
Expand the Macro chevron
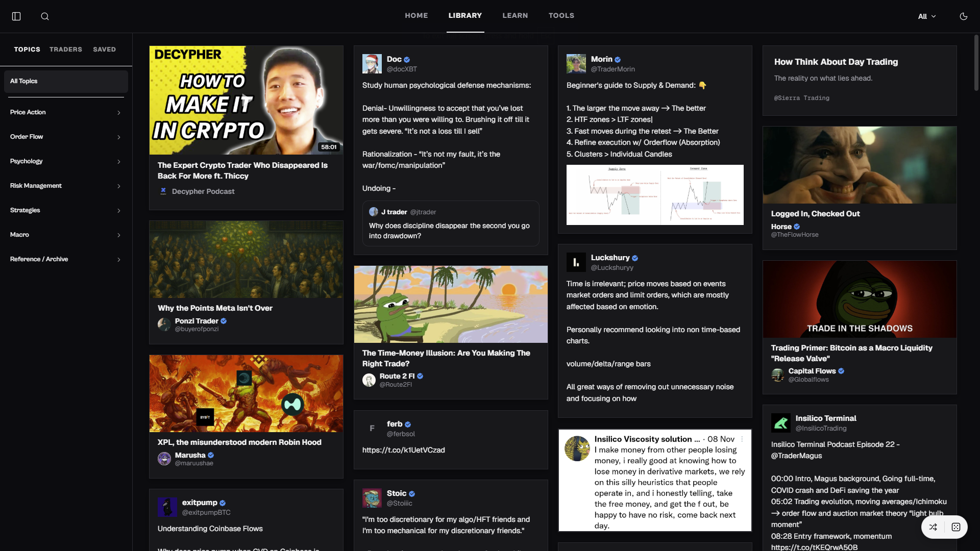click(x=119, y=235)
